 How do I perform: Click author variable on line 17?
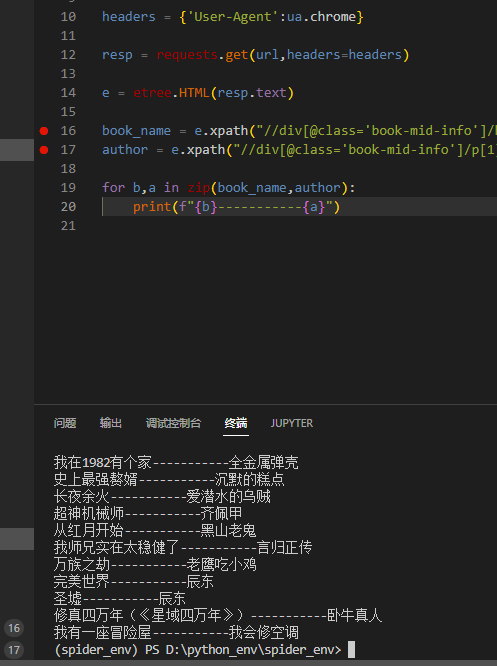(x=125, y=150)
